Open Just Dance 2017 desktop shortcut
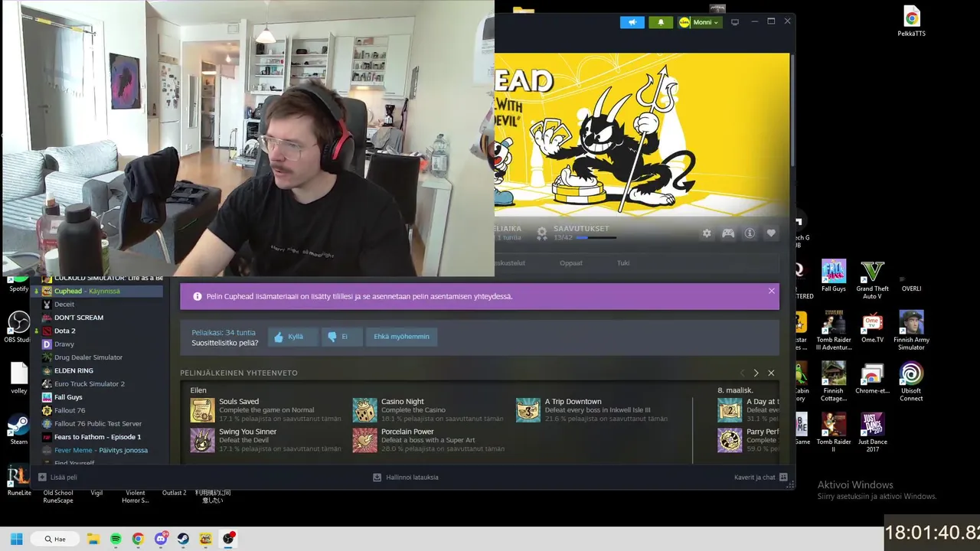Screen dimensions: 980x551 (872, 433)
